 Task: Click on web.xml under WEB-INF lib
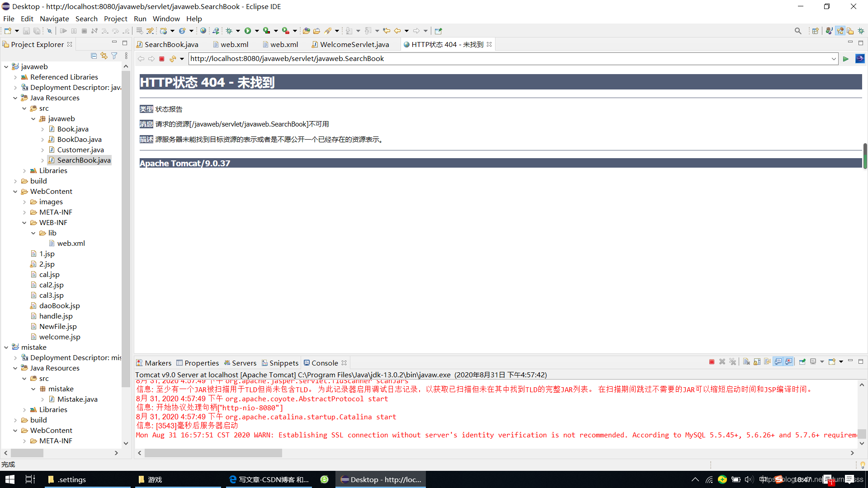(71, 243)
